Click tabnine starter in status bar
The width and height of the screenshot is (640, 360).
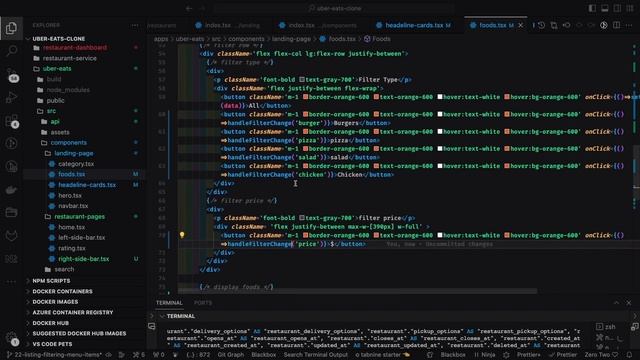pos(382,355)
